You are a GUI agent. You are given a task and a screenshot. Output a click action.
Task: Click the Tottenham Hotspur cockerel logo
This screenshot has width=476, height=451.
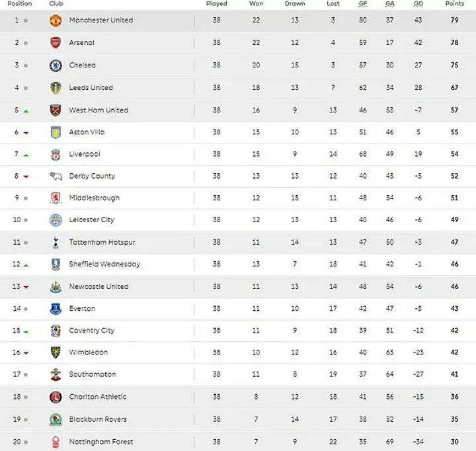[56, 242]
